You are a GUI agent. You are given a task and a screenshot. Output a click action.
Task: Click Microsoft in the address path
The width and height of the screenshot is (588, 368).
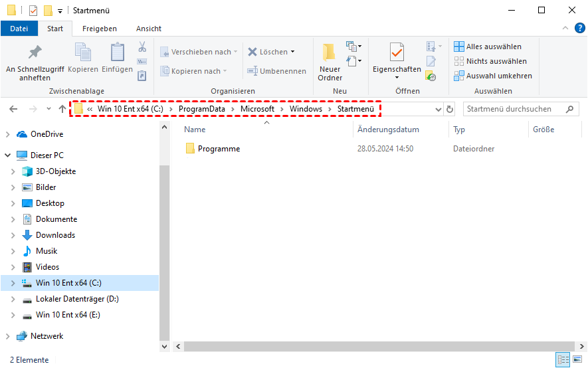pos(257,109)
